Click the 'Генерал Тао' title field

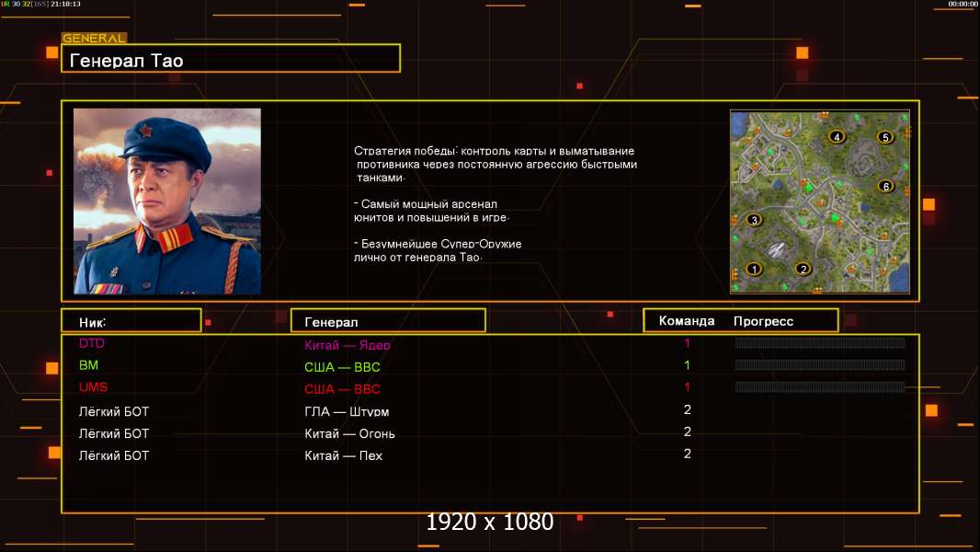tap(231, 58)
